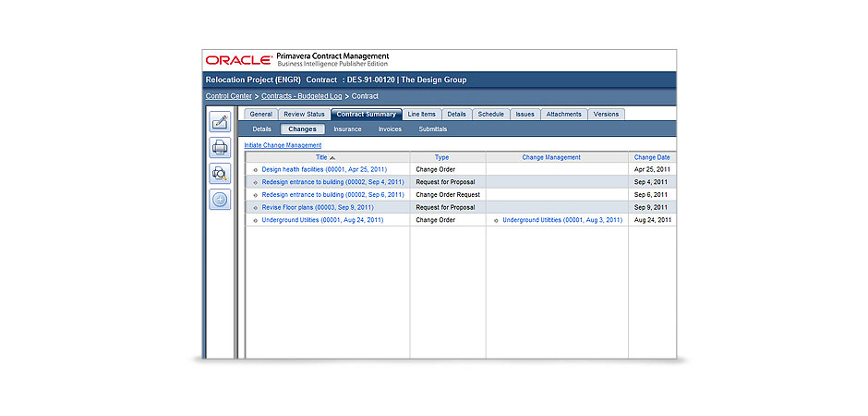868x416 pixels.
Task: Click row icon beside Revise Floor plans
Action: [256, 208]
